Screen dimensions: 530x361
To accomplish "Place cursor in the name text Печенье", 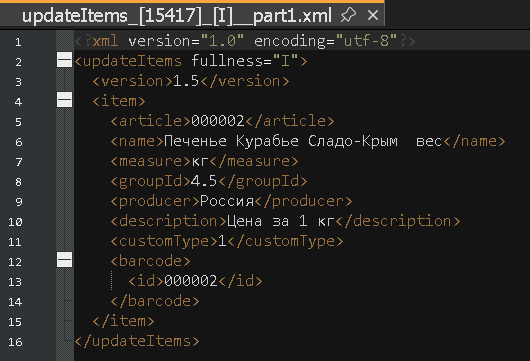I will pos(195,141).
